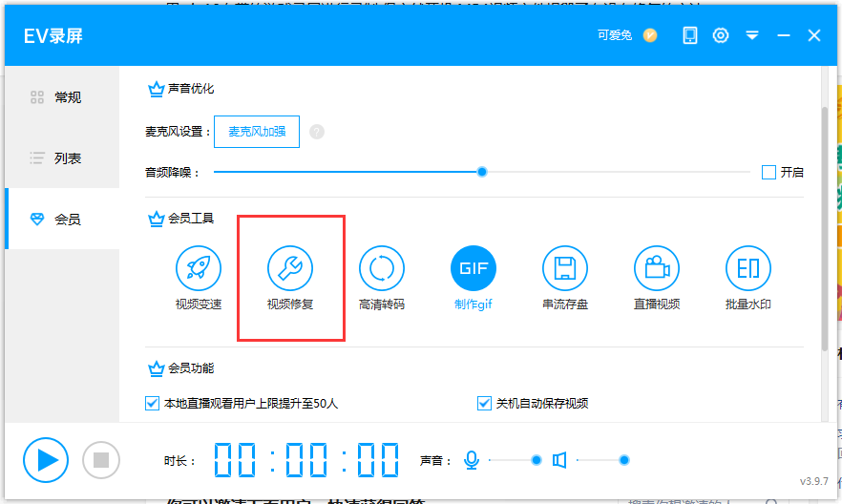Open the 串流存盘 stream save tool

[x=565, y=278]
